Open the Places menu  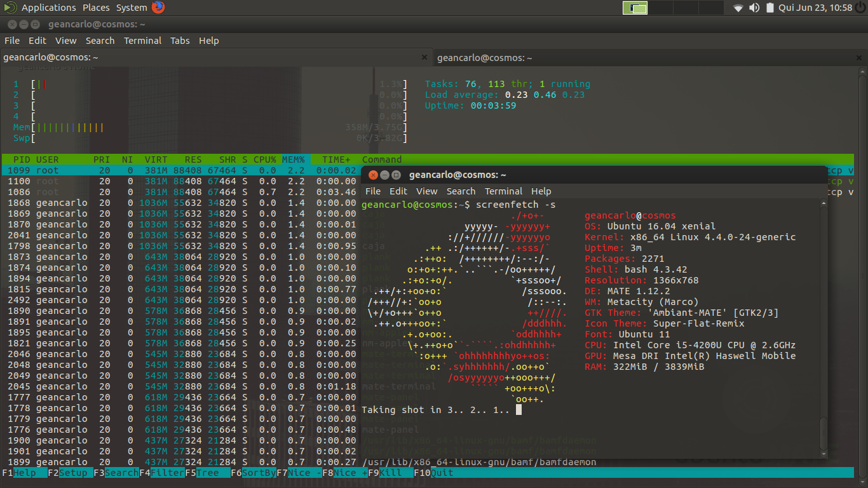tap(96, 8)
